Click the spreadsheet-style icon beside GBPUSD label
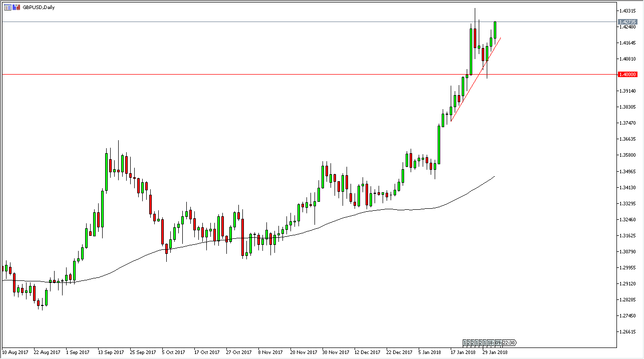This screenshot has width=644, height=359. (8, 7)
